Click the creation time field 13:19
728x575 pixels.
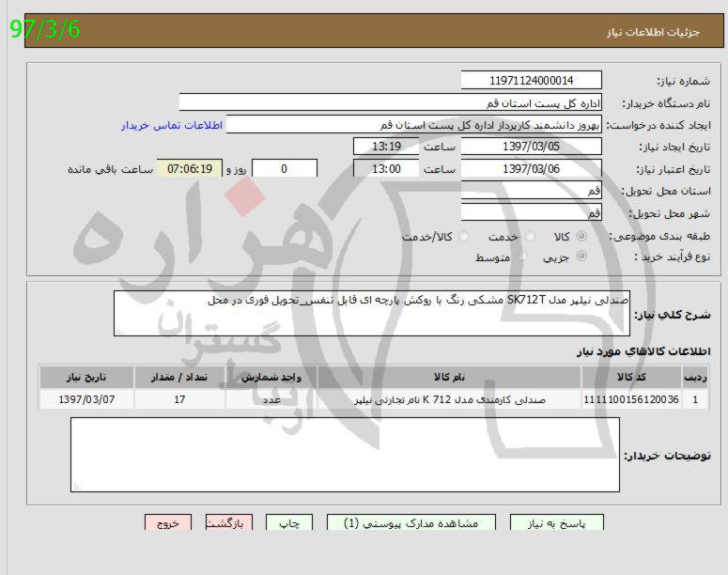click(386, 147)
